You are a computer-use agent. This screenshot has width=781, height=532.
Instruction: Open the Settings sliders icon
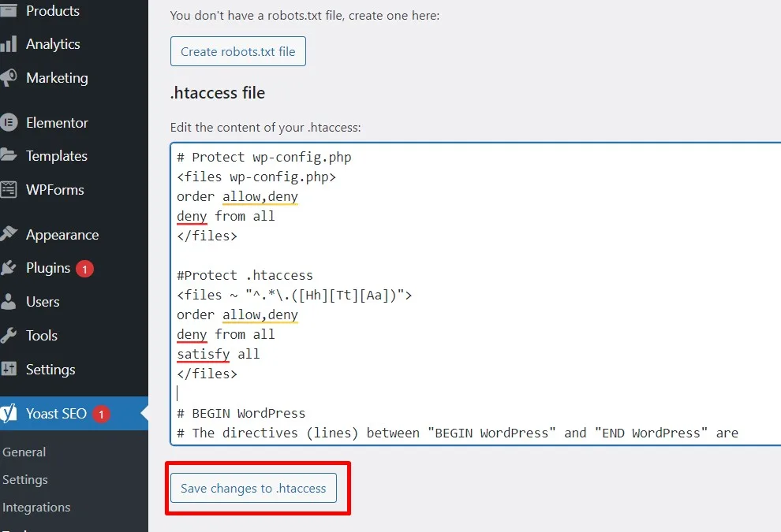pyautogui.click(x=9, y=369)
